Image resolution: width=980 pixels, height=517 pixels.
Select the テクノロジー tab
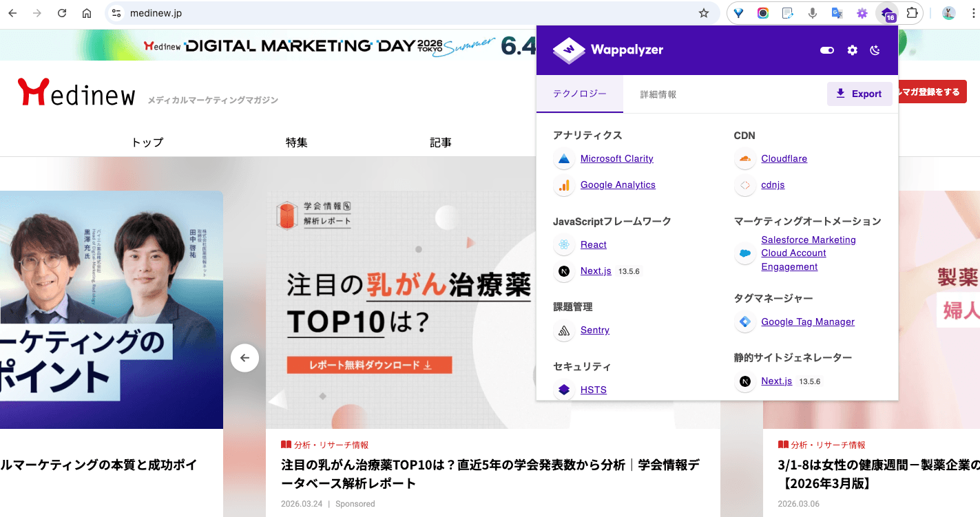[x=580, y=94]
